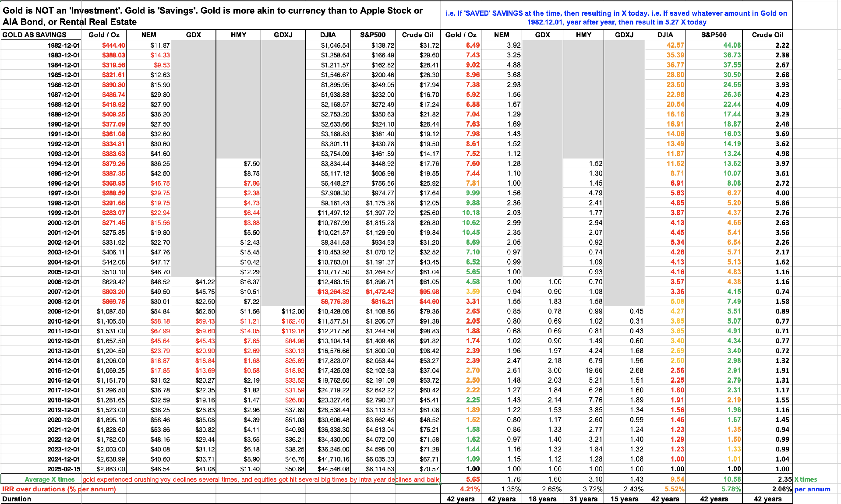The image size is (841, 504).
Task: Select the $2,883.00 gold price cell
Action: coord(111,469)
